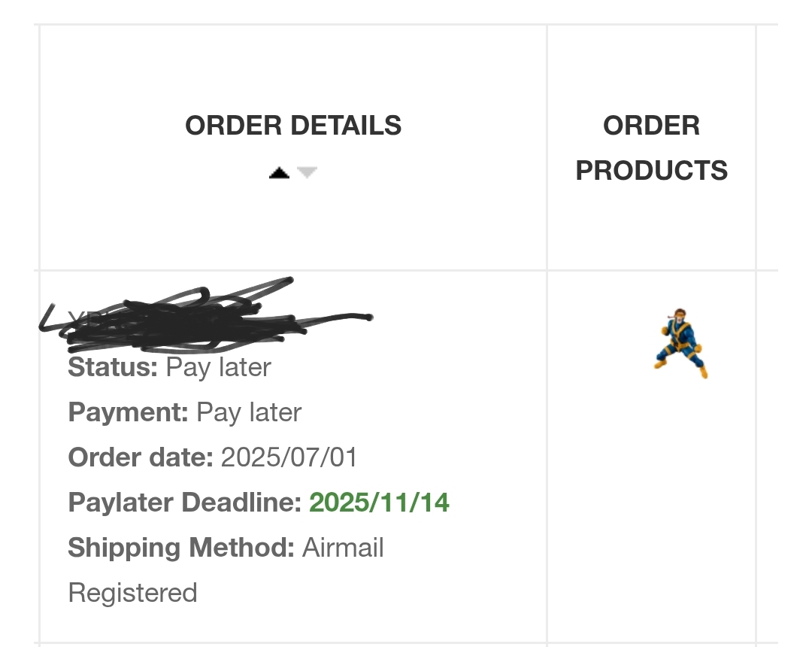
Task: Sort order details descending with grey arrow
Action: click(x=307, y=172)
